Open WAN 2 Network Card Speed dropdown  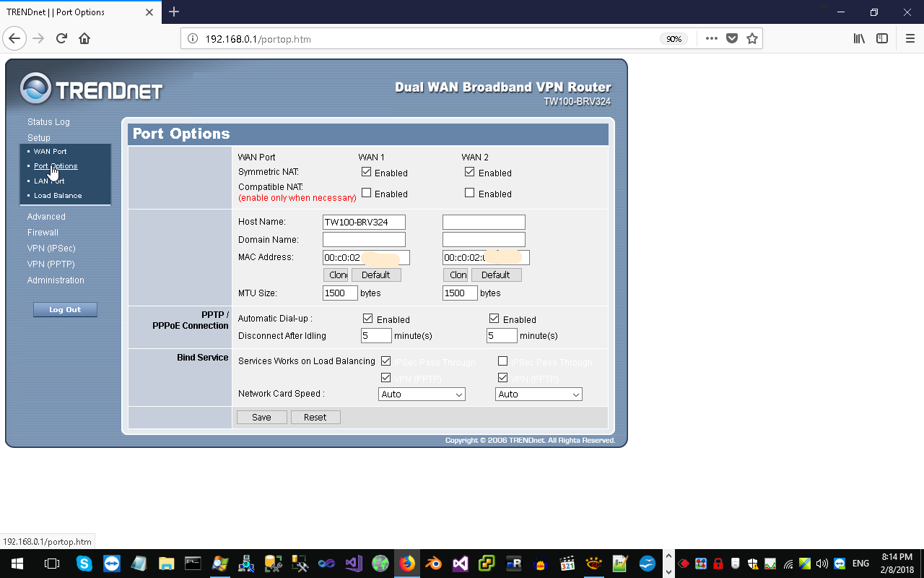tap(539, 394)
